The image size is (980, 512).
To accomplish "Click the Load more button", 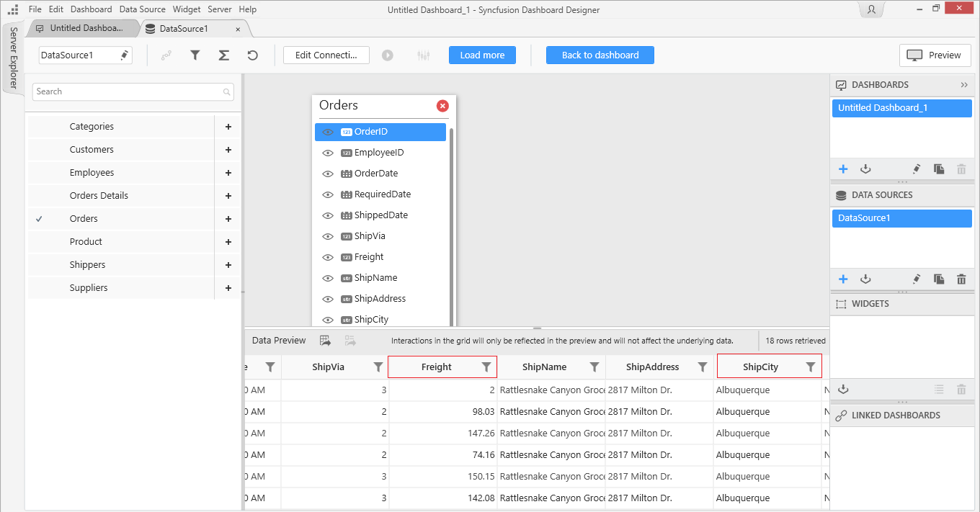I will click(x=482, y=55).
